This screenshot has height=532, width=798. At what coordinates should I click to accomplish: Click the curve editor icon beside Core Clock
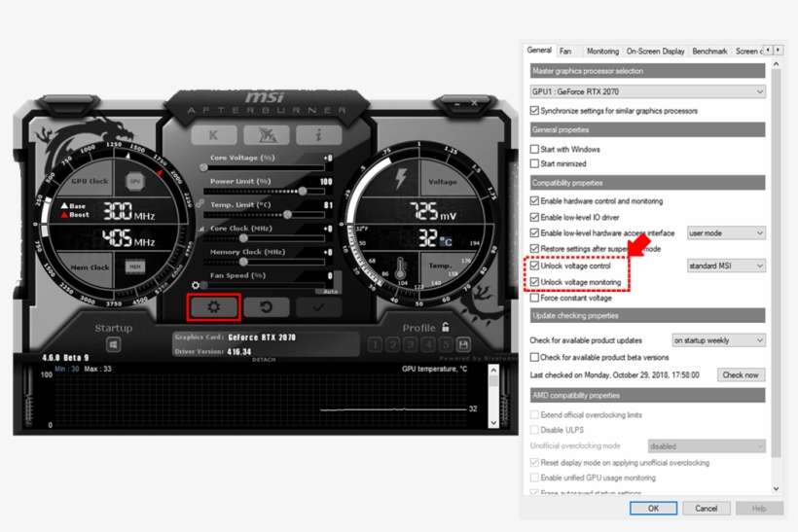coord(200,229)
